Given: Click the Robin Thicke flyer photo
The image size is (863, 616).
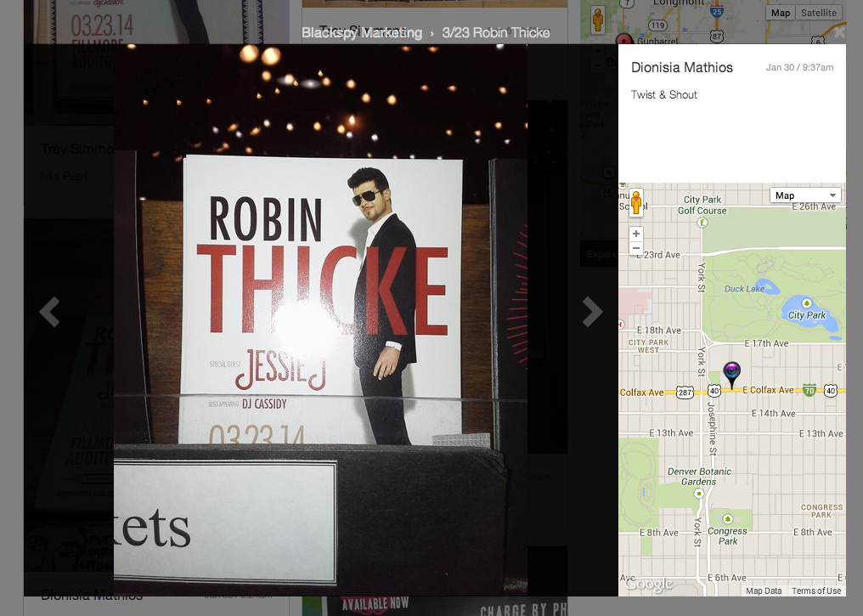Looking at the screenshot, I should [x=320, y=320].
